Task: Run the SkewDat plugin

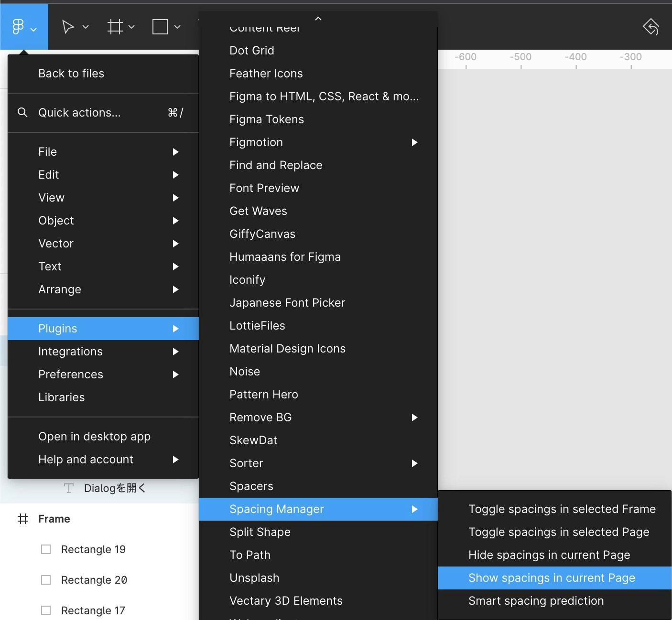Action: point(318,440)
